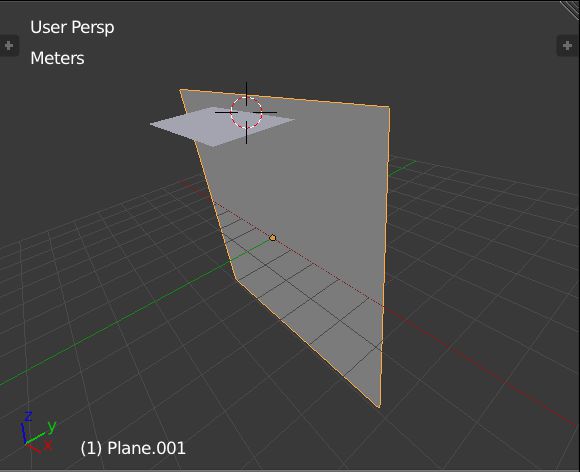Expand the properties region via right plus icon
The image size is (580, 472).
567,45
